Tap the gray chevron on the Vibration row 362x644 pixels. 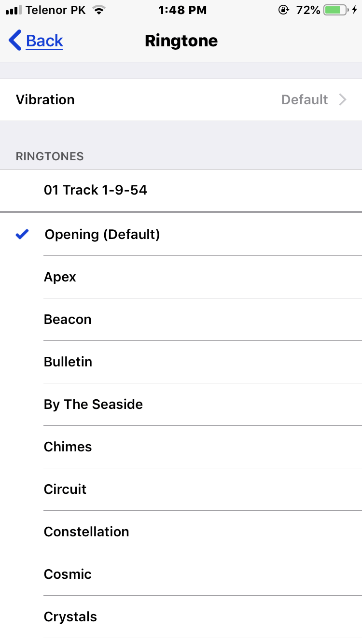click(343, 99)
